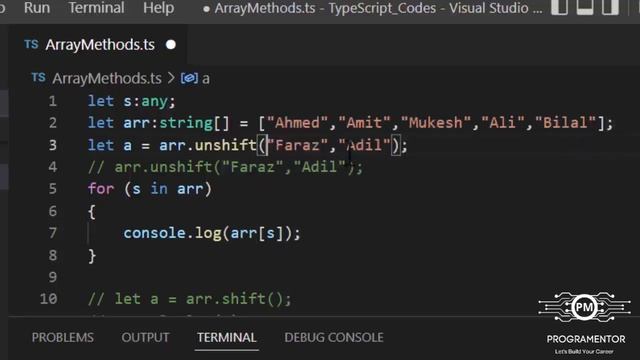
Task: Click TS file icon in editor tab
Action: click(31, 44)
